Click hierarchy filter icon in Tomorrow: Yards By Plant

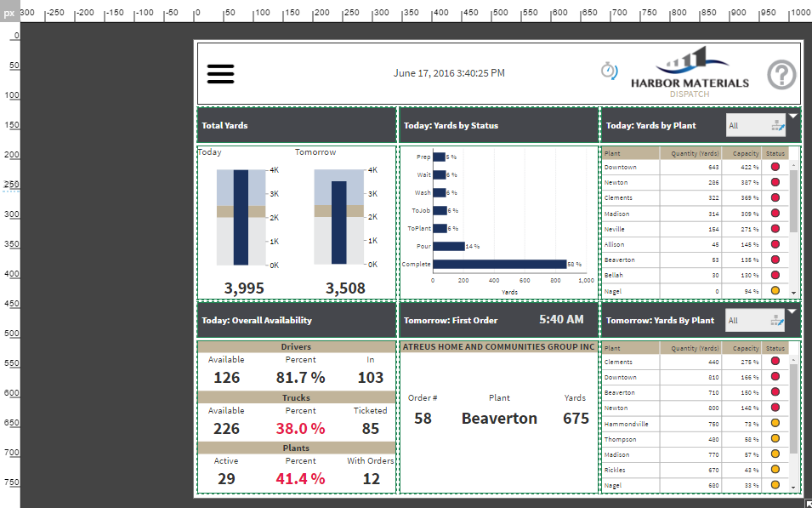point(777,320)
